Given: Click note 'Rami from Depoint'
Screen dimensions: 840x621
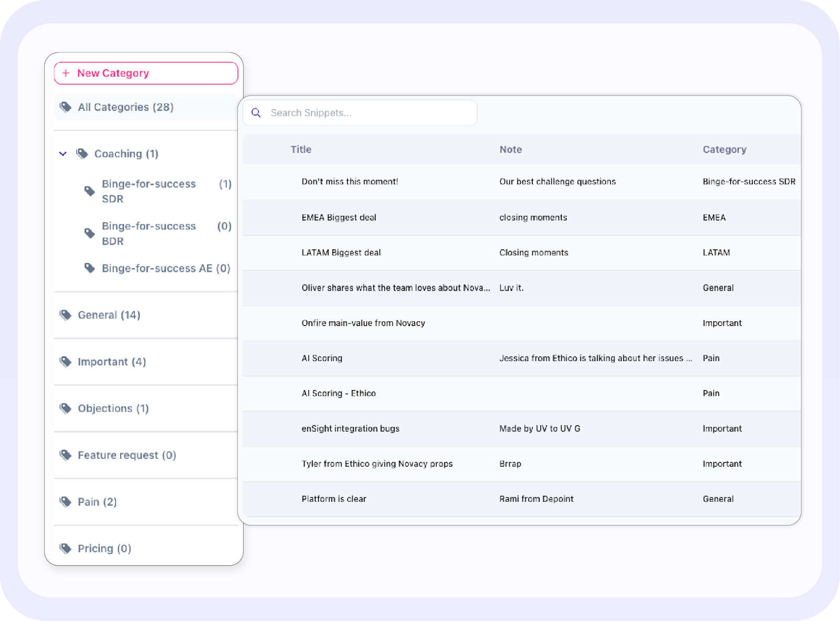Looking at the screenshot, I should (x=536, y=499).
